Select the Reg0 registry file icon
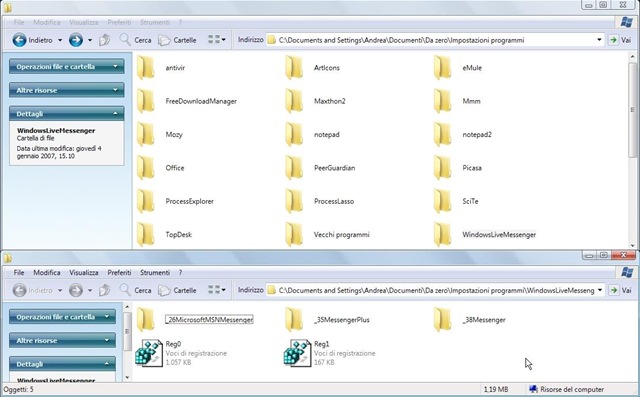640x397 pixels. pos(149,352)
